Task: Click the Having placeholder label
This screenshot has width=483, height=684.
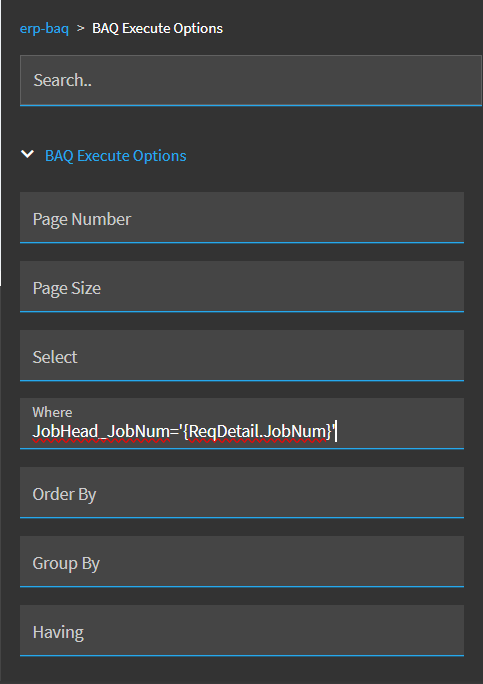Action: 58,632
